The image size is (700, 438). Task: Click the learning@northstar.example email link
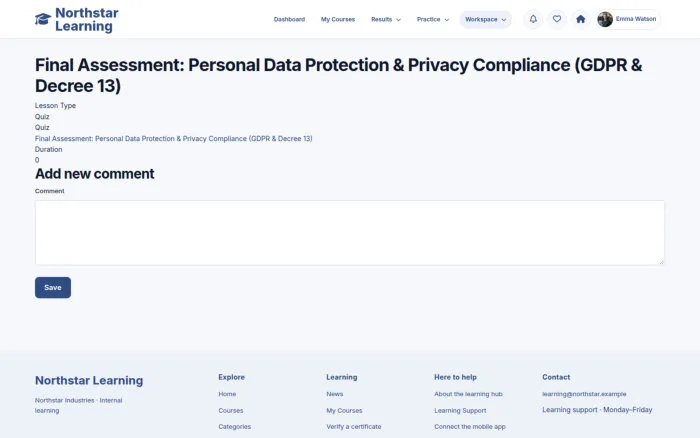pyautogui.click(x=584, y=394)
